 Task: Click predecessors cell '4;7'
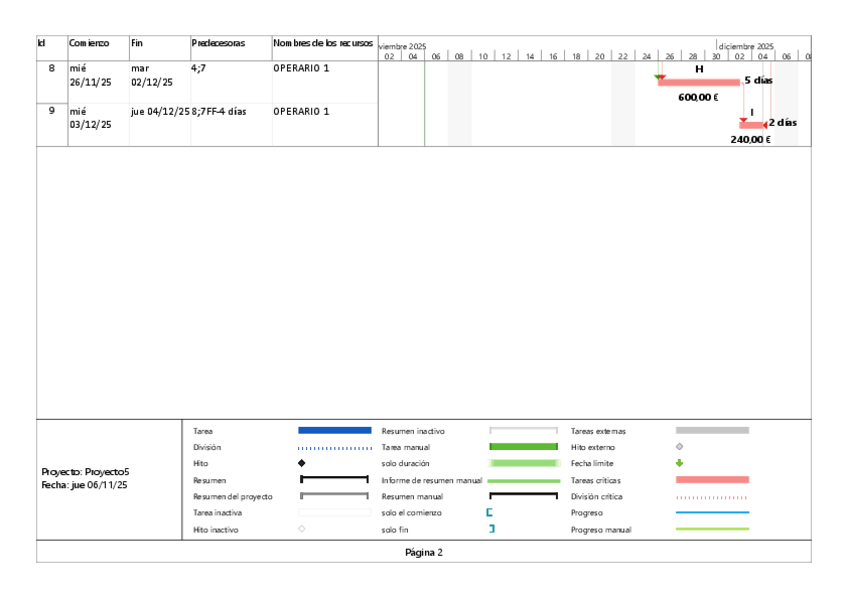[x=198, y=68]
